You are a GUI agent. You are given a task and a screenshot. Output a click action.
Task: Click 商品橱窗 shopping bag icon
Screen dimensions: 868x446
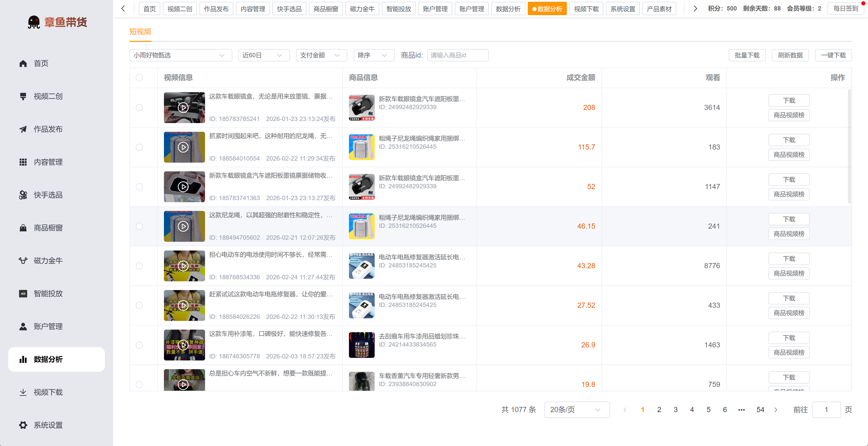coord(23,228)
